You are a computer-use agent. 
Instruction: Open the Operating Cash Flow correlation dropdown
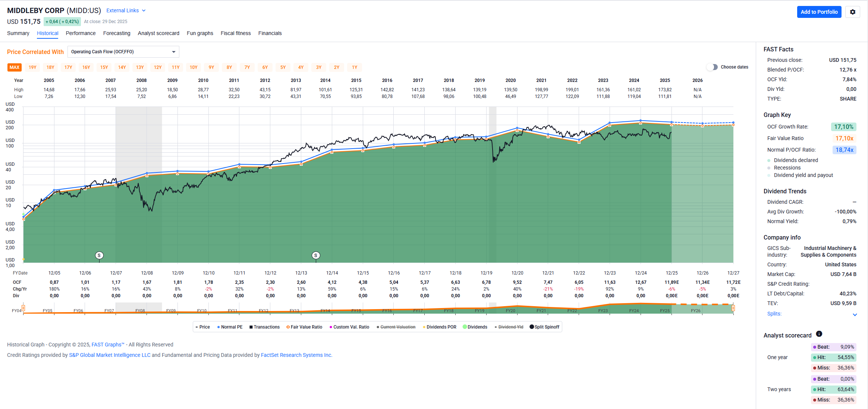click(123, 52)
